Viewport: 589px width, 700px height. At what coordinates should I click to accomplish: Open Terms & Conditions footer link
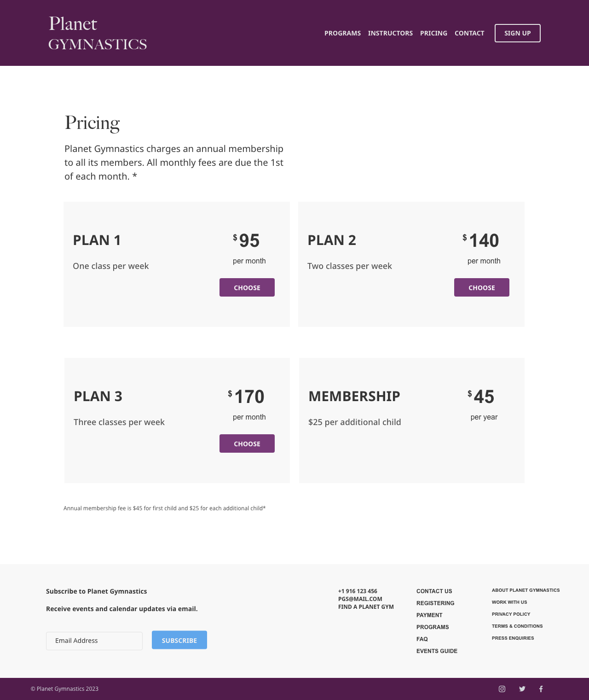[517, 626]
